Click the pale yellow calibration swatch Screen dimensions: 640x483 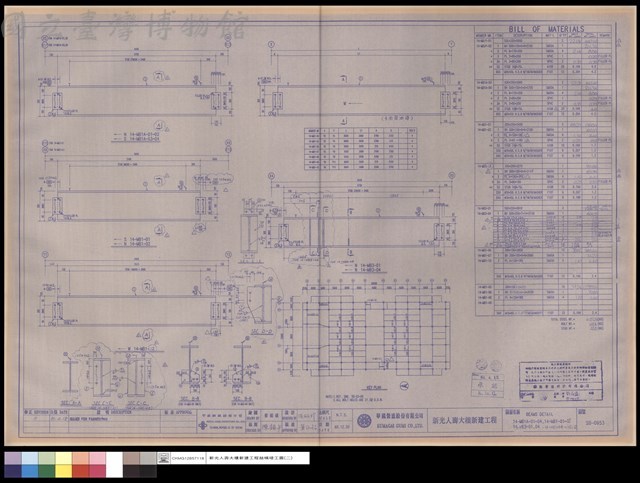[x=63, y=458]
